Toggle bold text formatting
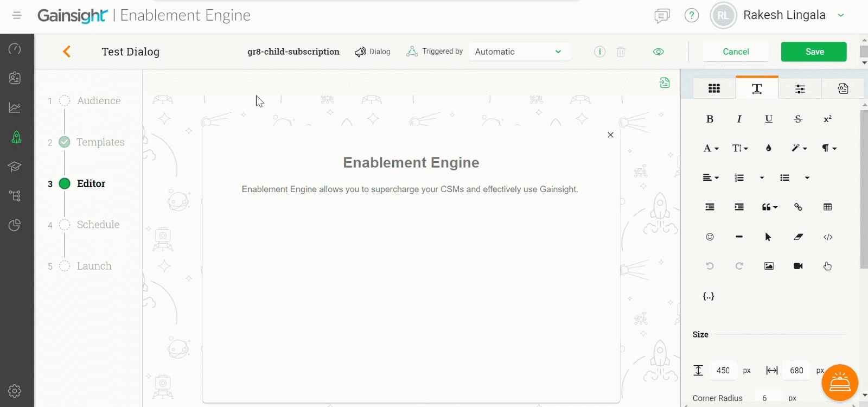868x407 pixels. click(710, 119)
